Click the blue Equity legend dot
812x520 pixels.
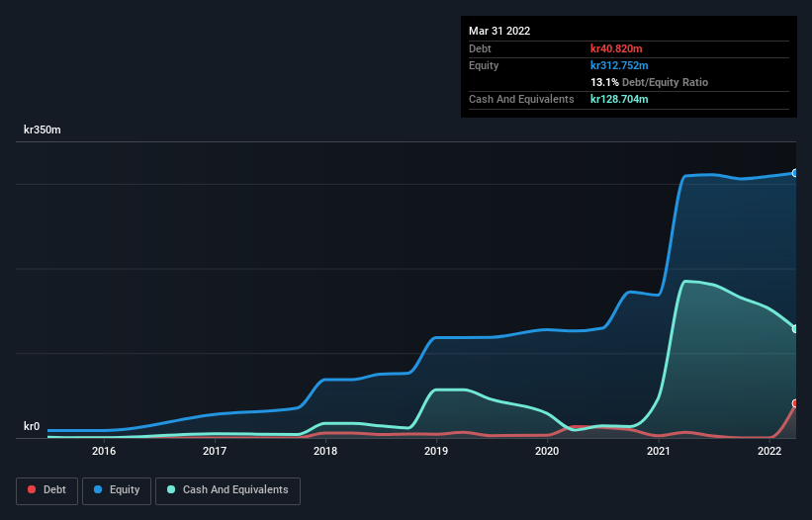(97, 489)
